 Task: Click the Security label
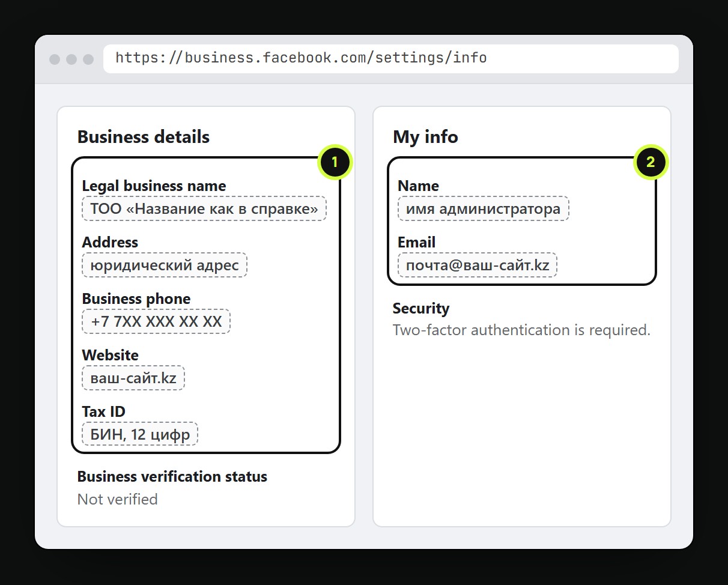pyautogui.click(x=421, y=308)
